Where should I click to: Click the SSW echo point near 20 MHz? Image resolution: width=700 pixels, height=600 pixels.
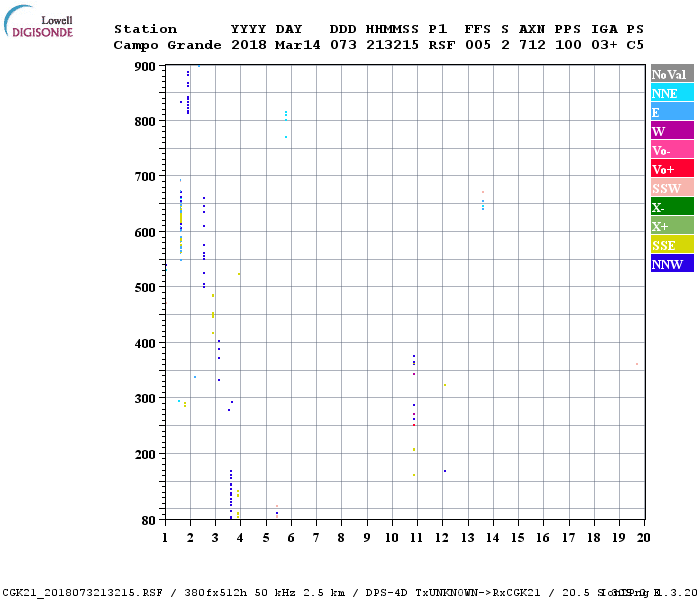point(637,364)
